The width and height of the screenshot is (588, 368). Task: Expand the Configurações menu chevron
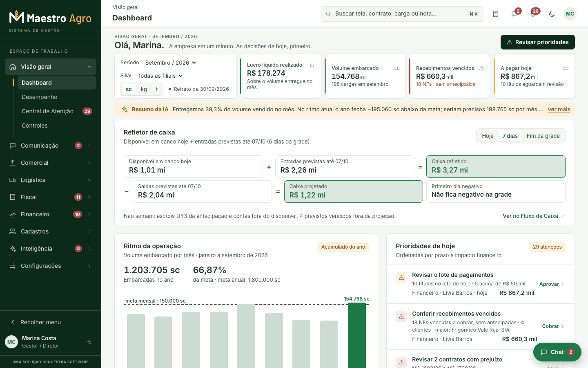point(89,266)
